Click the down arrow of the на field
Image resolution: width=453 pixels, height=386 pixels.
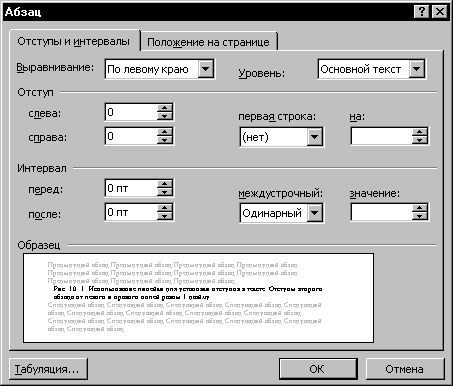pos(420,140)
